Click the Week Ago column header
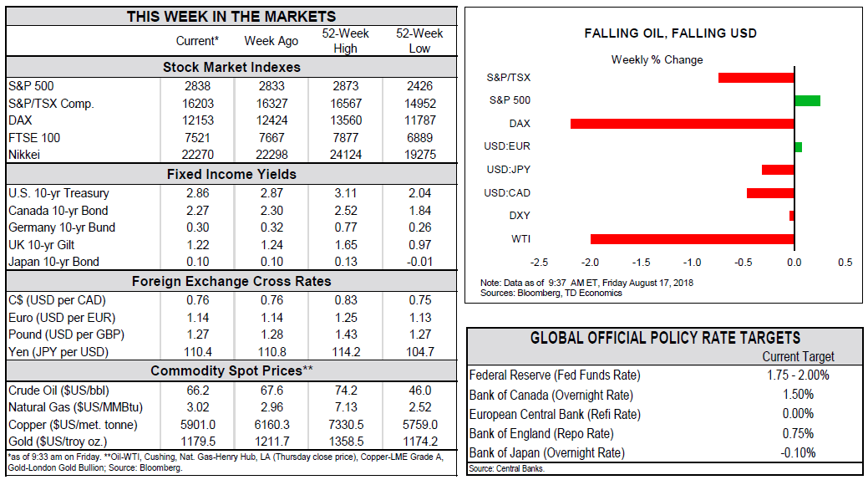 pos(271,41)
